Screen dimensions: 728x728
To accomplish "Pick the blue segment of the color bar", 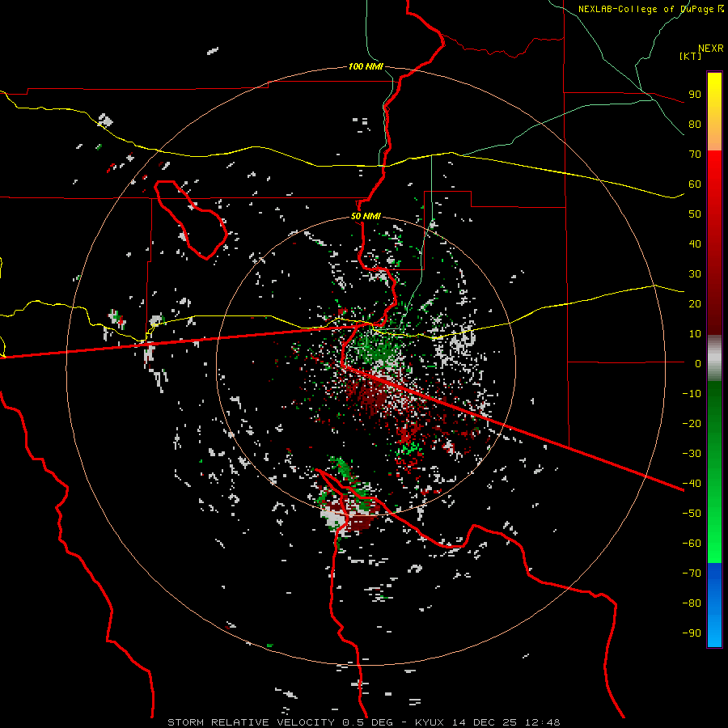I will click(x=714, y=605).
